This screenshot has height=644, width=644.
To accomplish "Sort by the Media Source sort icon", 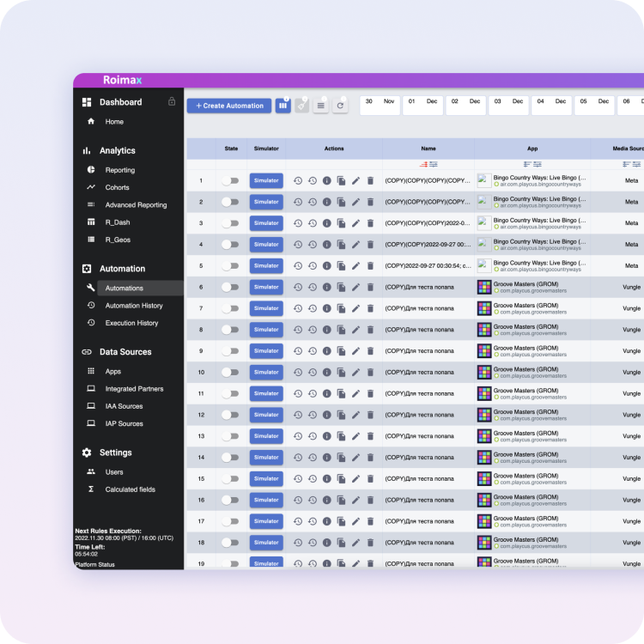I will [626, 164].
